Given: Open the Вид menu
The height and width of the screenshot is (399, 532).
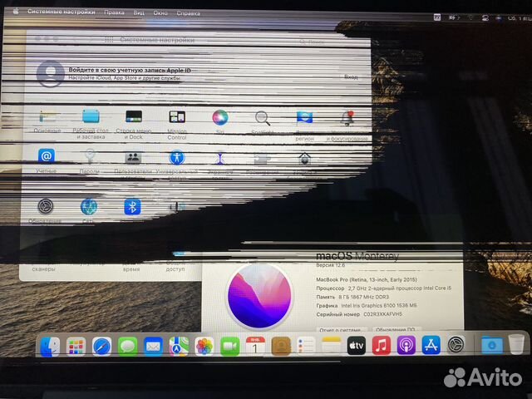Looking at the screenshot, I should [x=139, y=13].
